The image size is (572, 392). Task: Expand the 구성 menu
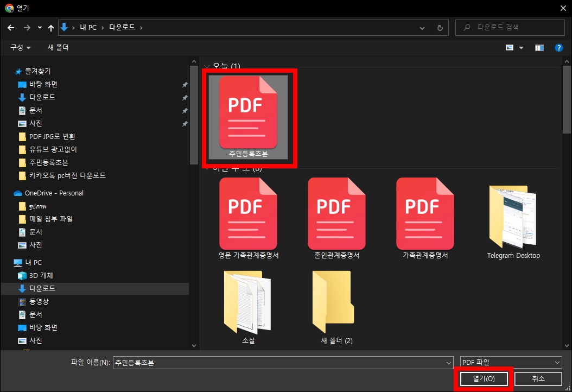pos(20,47)
